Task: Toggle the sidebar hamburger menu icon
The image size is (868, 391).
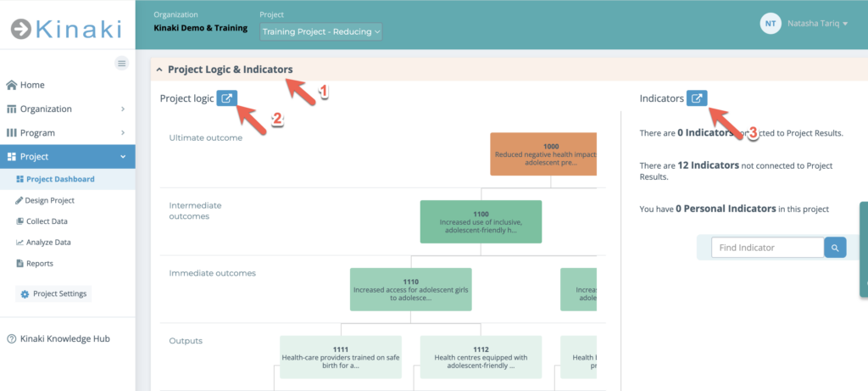Action: point(122,63)
